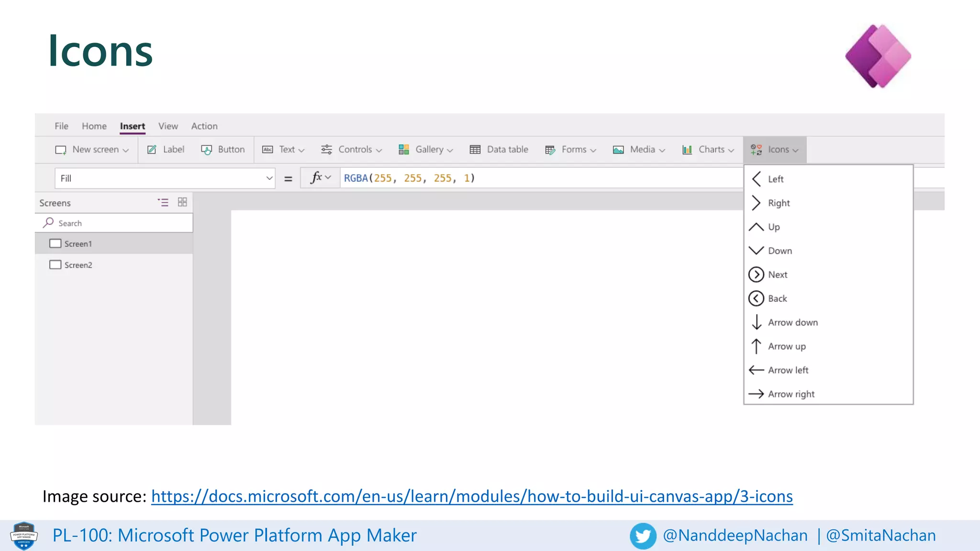Click the New screen icon
Viewport: 980px width, 551px height.
[x=61, y=150]
